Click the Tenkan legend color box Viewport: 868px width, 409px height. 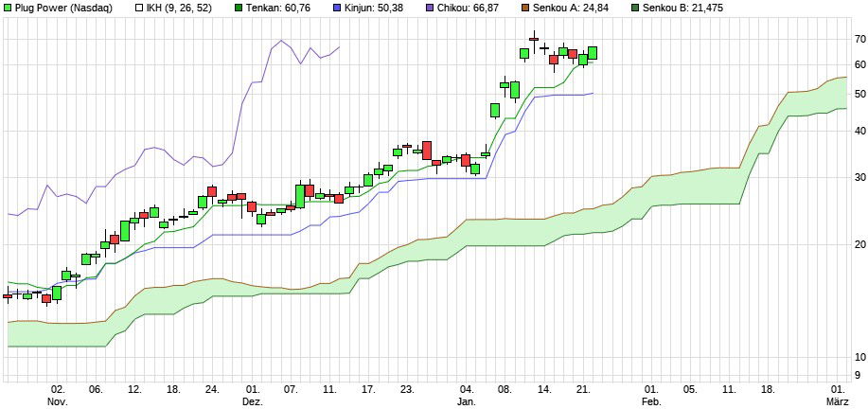239,8
